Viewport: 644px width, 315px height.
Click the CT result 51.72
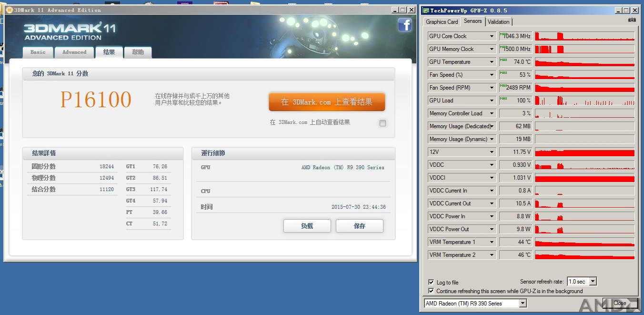[160, 224]
